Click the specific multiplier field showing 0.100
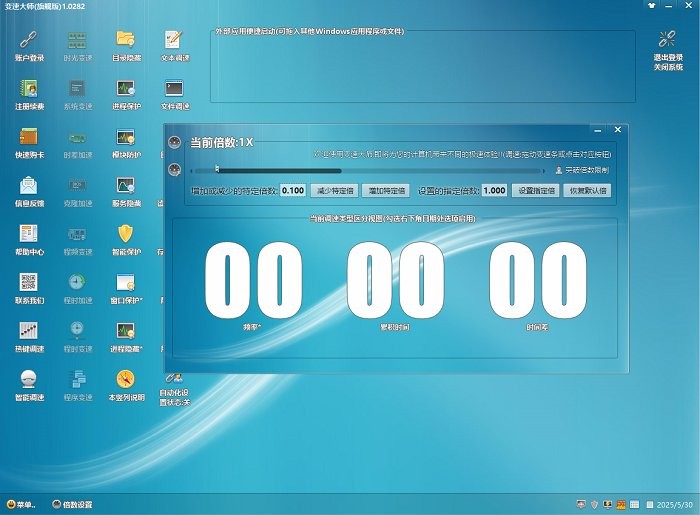Viewport: 700px width, 515px height. coord(293,190)
